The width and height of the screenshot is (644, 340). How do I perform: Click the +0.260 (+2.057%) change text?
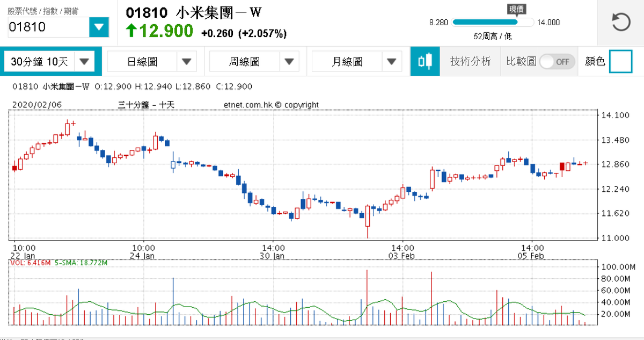[244, 33]
